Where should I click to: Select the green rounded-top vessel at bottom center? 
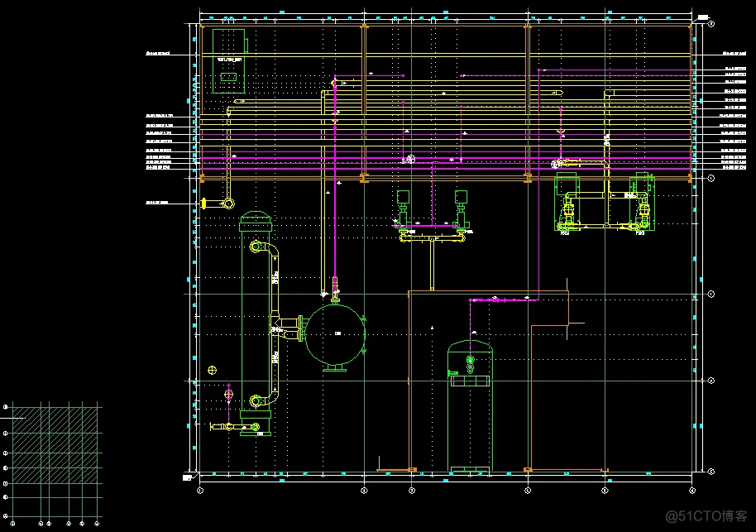pyautogui.click(x=470, y=405)
